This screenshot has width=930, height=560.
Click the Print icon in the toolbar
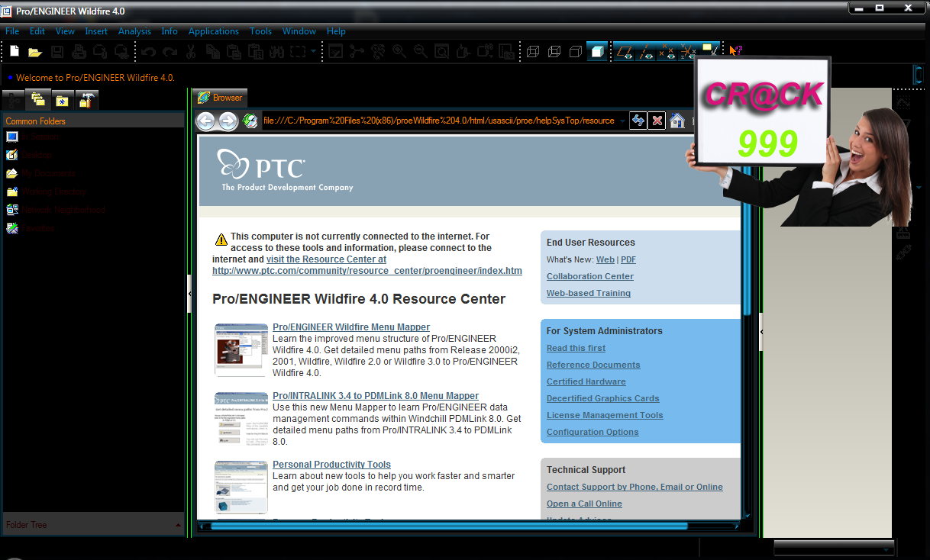pos(79,52)
